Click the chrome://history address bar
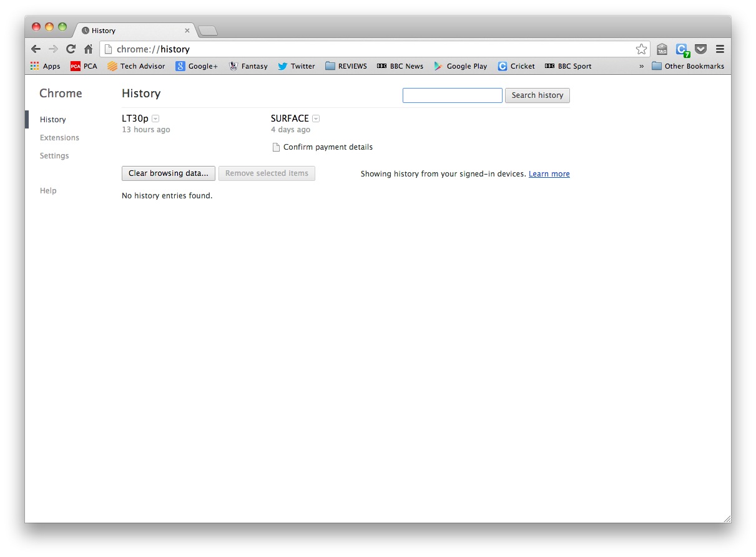This screenshot has width=756, height=557. 375,49
